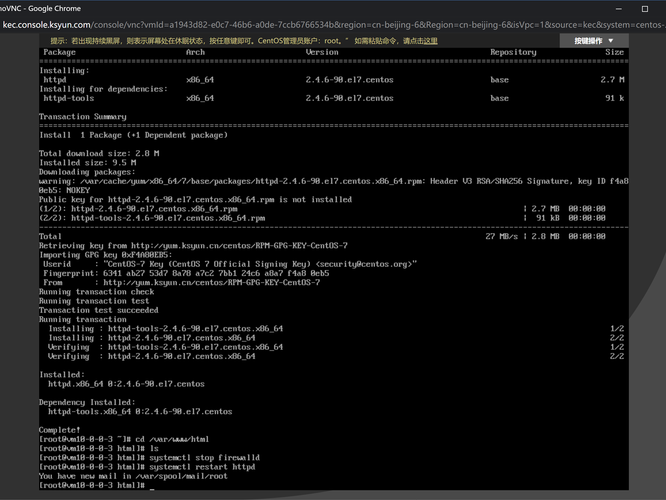Viewport: 666px width, 500px height.
Task: Click the 'Arch' column header
Action: click(195, 52)
